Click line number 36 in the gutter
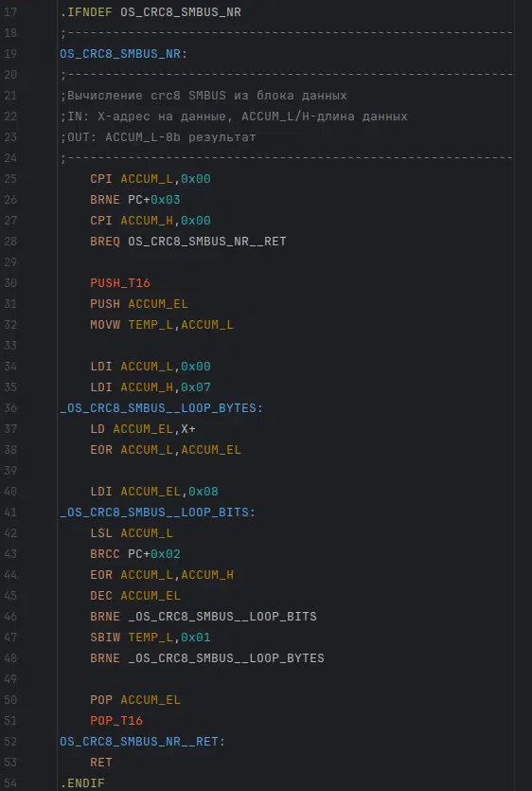 click(10, 408)
